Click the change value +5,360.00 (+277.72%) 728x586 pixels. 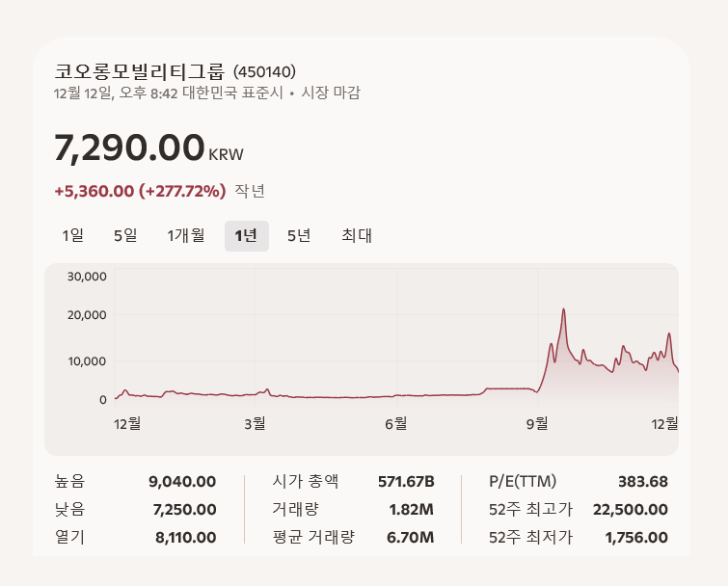click(x=140, y=191)
